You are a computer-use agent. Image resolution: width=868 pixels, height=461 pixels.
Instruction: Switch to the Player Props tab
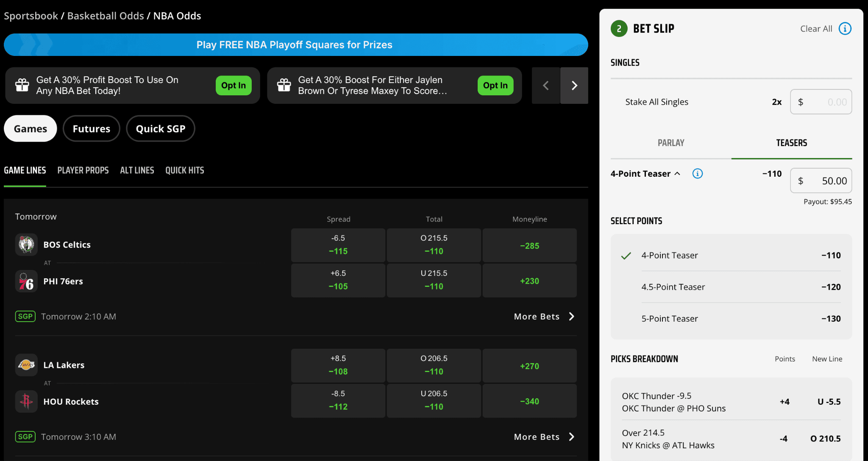(x=83, y=170)
